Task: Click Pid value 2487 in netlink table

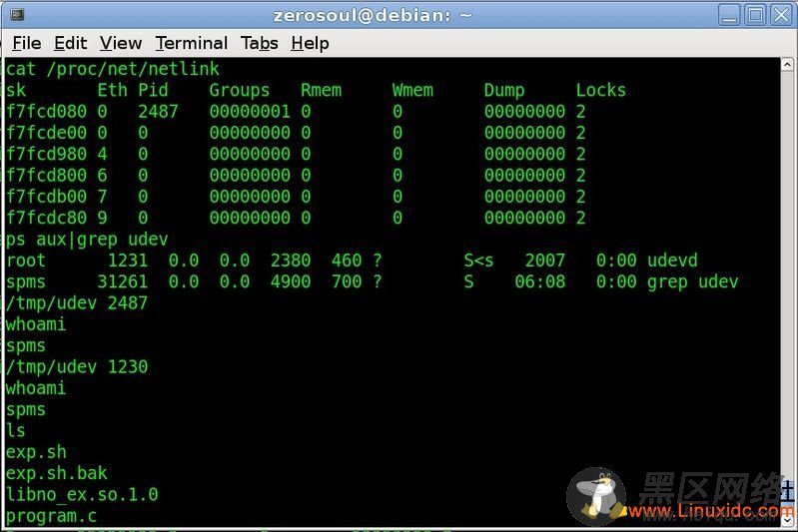Action: click(158, 112)
